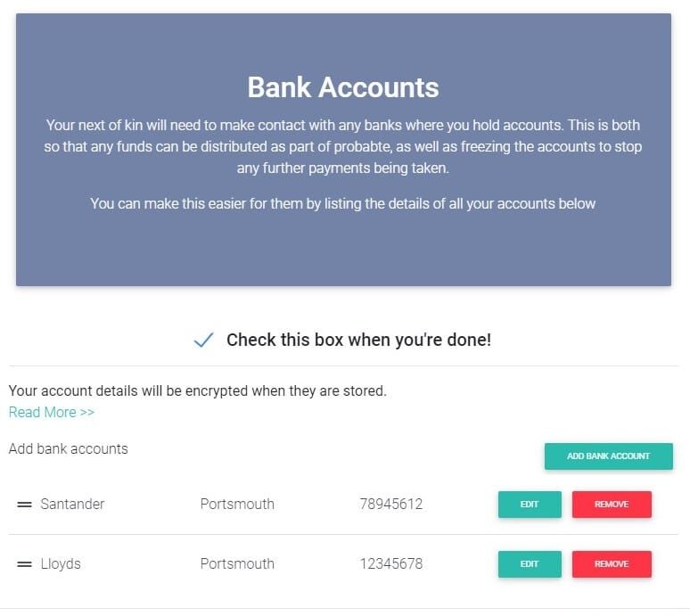This screenshot has width=690, height=616.
Task: Click the Bank Accounts heading
Action: [343, 87]
